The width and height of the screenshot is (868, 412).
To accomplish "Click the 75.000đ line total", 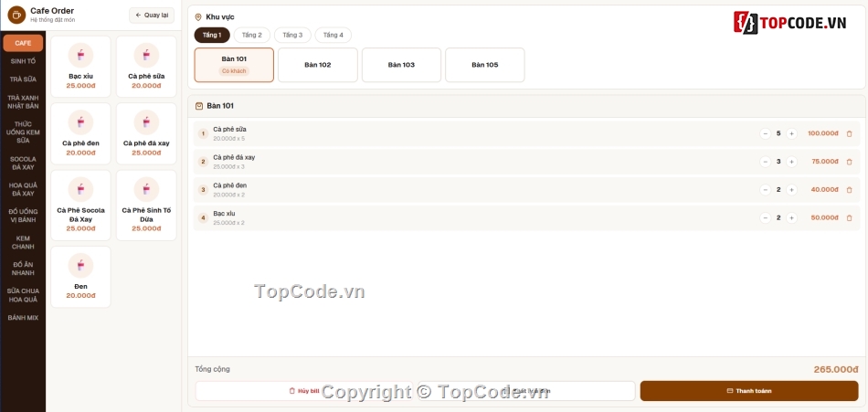I will click(x=825, y=162).
